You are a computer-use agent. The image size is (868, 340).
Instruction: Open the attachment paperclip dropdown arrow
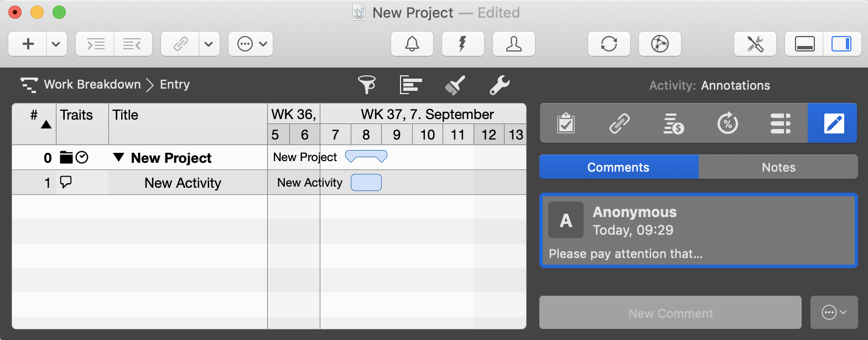click(209, 44)
